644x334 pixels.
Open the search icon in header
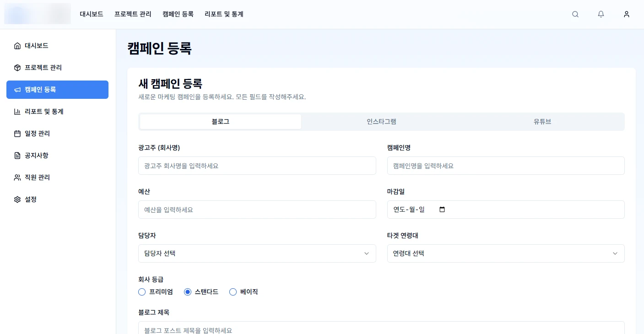click(575, 14)
